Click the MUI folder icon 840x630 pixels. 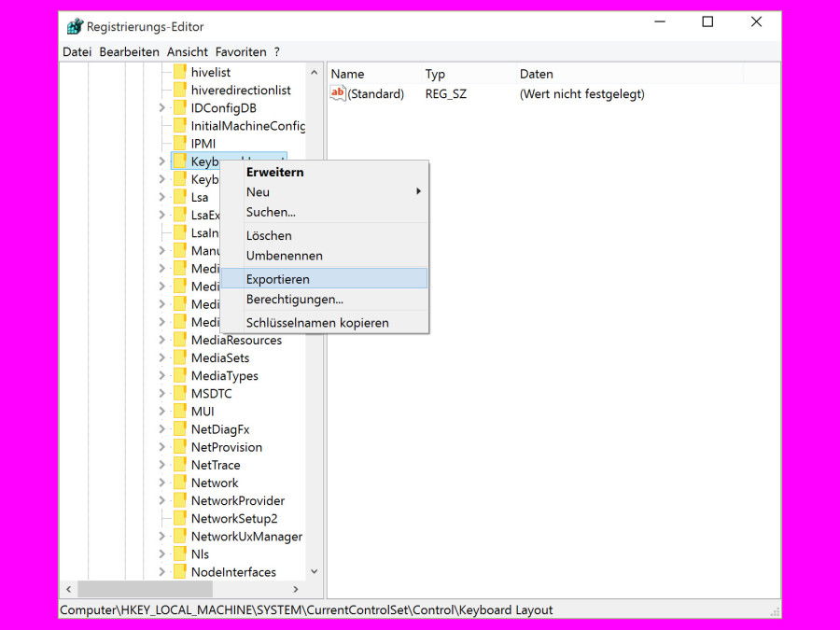point(179,411)
